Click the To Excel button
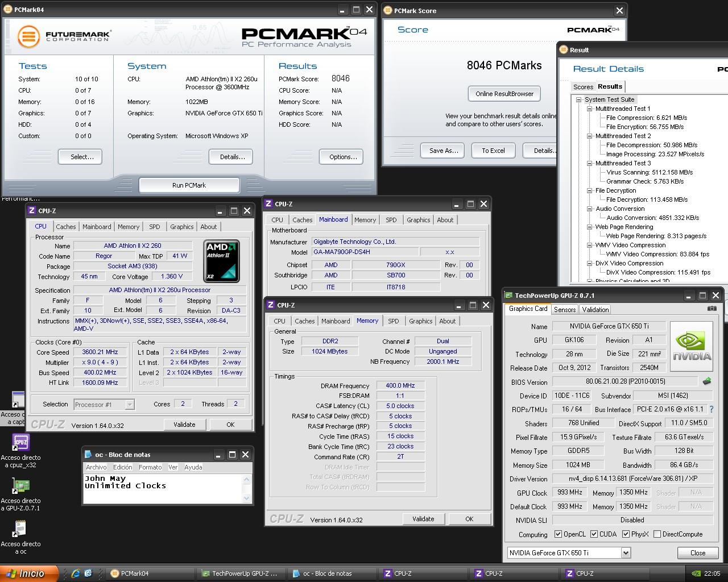This screenshot has height=582, width=728. coord(493,151)
